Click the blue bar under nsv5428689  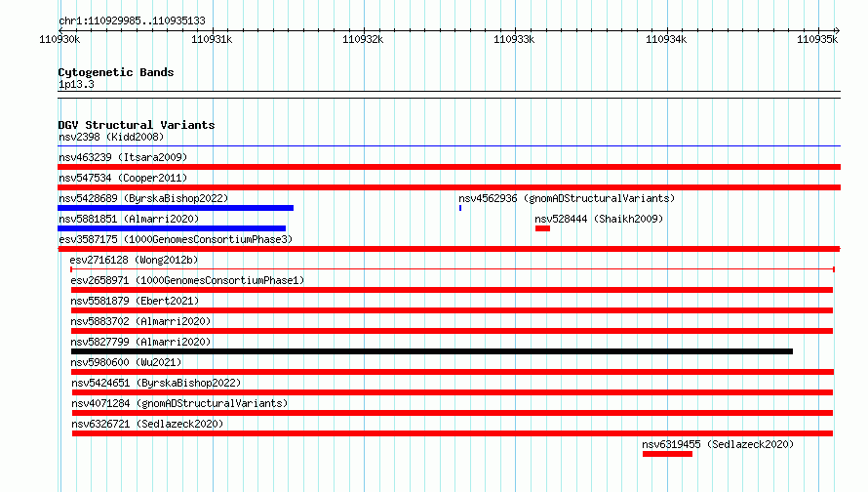[x=176, y=208]
